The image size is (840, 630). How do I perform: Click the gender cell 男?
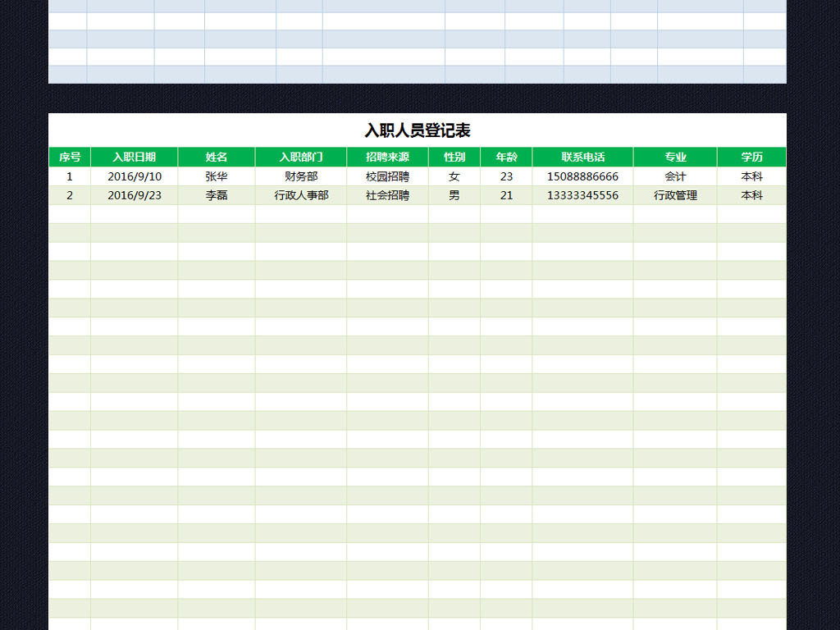454,195
